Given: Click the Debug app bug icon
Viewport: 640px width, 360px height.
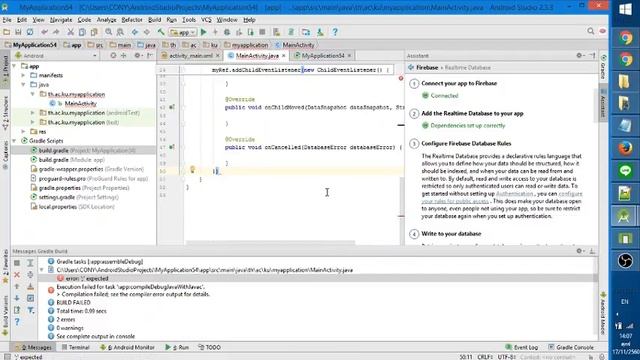Looking at the screenshot, I should tap(227, 32).
